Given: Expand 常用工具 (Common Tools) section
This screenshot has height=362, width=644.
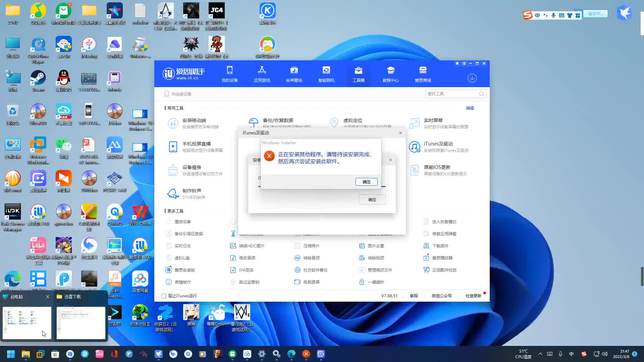Looking at the screenshot, I should click(176, 108).
